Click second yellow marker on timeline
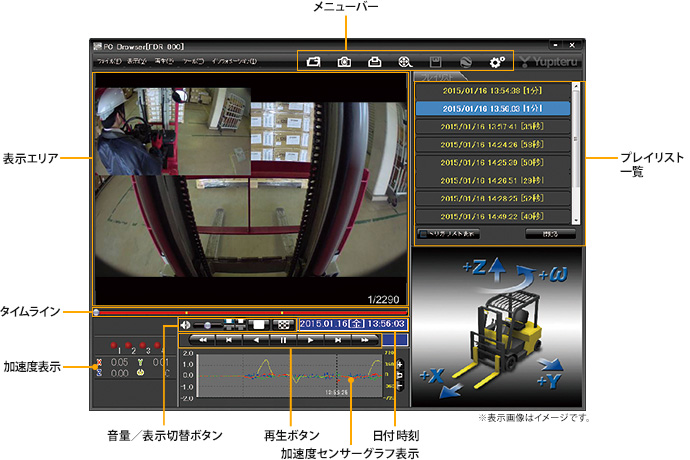The image size is (690, 460). (282, 313)
